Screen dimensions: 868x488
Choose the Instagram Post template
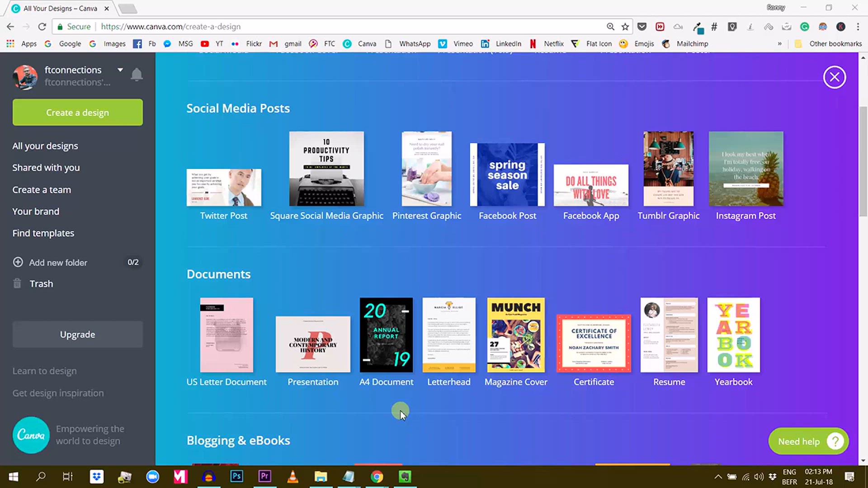point(746,169)
